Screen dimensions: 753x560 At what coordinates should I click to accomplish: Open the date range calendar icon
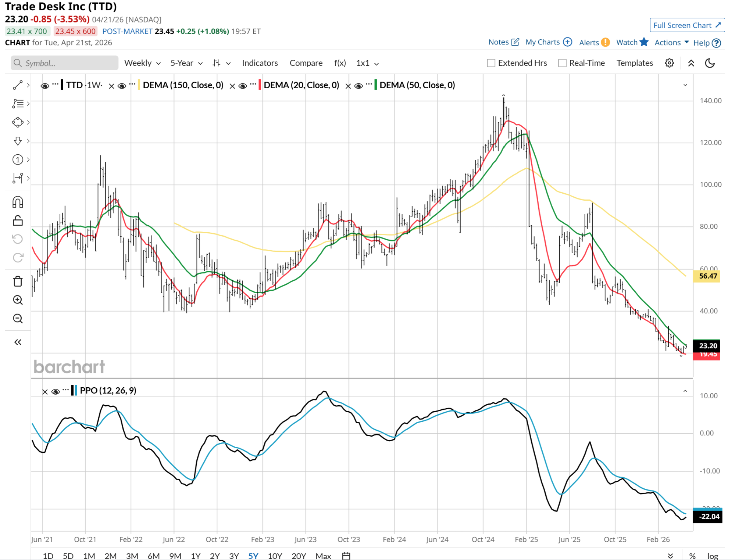click(x=346, y=556)
